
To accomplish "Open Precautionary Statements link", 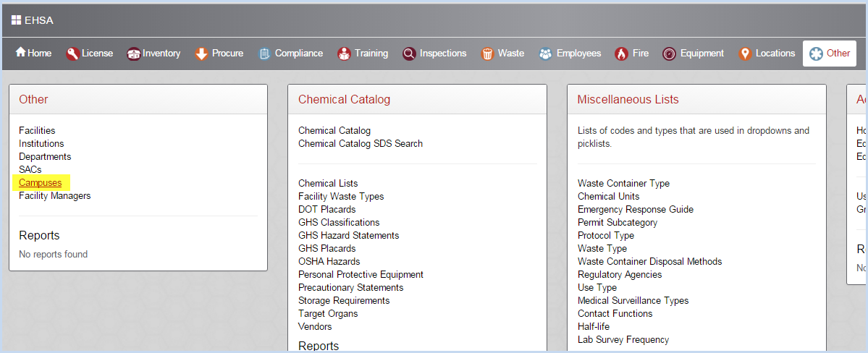I will (x=351, y=288).
